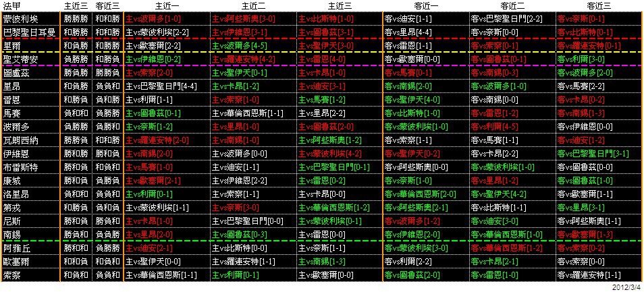
Task: Click result 客vs巴黎聖日門[3-1]
Action: click(x=593, y=154)
